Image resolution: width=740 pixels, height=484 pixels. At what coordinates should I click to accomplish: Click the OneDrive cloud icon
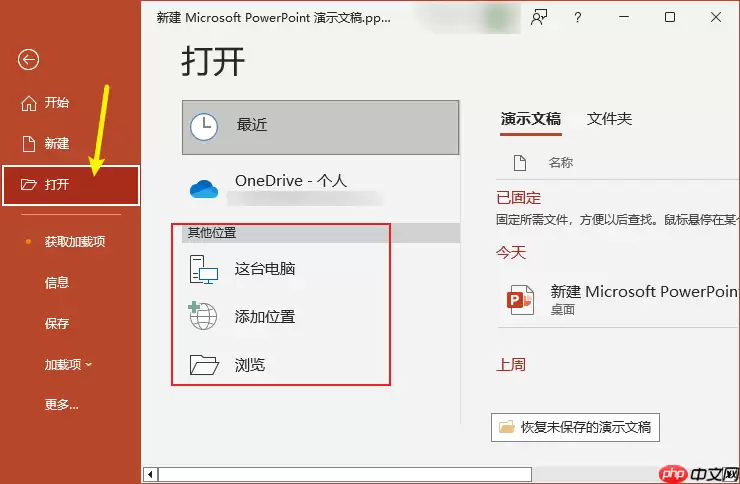[x=204, y=189]
